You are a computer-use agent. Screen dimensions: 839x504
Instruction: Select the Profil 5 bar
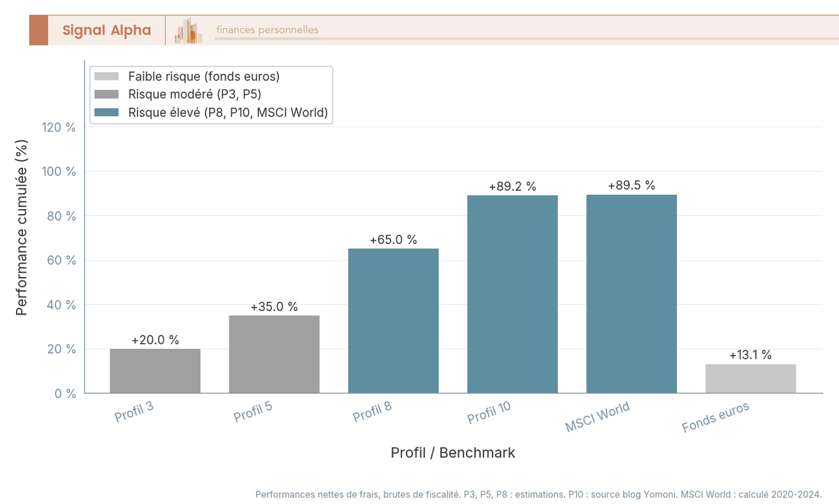[274, 354]
